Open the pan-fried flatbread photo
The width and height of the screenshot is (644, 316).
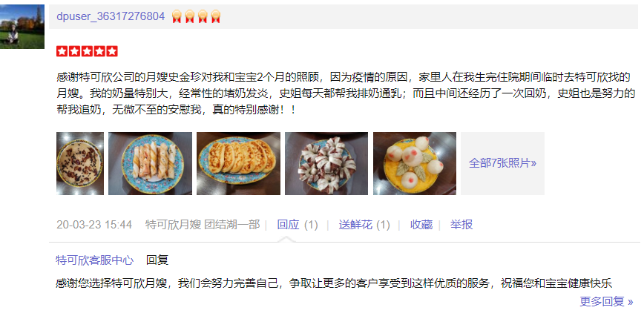coord(239,163)
